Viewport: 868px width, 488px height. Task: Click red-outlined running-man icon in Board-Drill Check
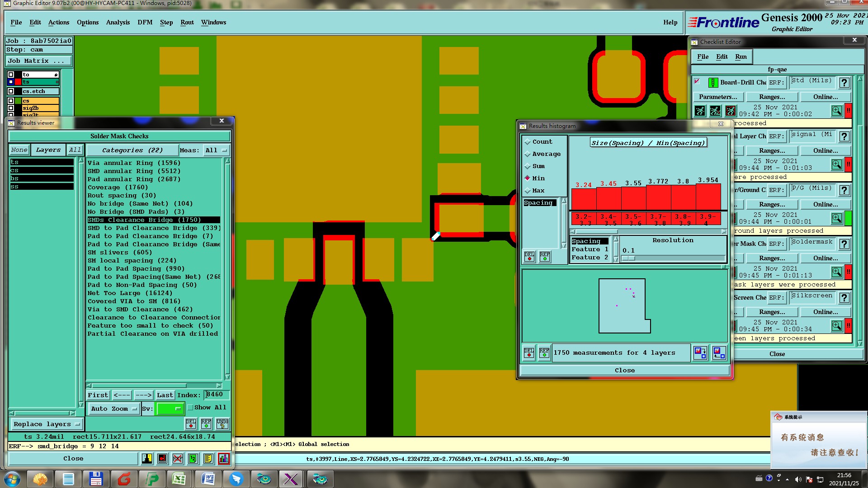coord(731,111)
